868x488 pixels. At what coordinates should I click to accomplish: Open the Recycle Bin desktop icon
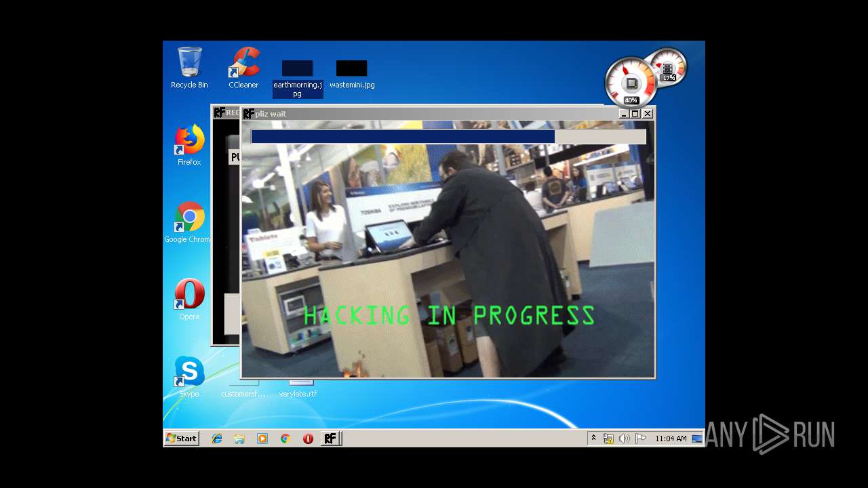(189, 68)
